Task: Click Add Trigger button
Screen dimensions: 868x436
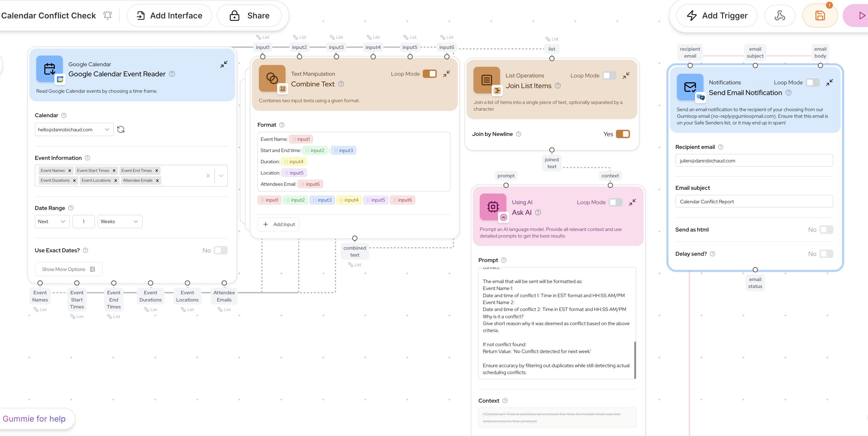Action: point(717,16)
